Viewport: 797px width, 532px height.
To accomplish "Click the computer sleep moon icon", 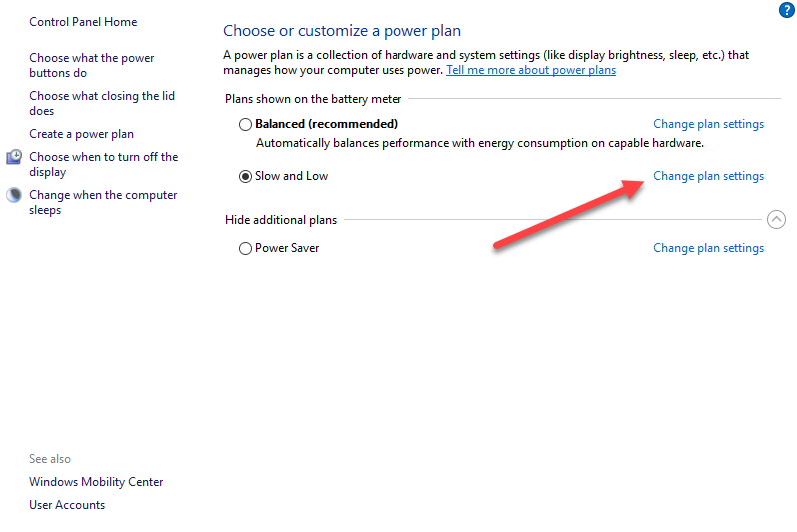I will click(14, 195).
